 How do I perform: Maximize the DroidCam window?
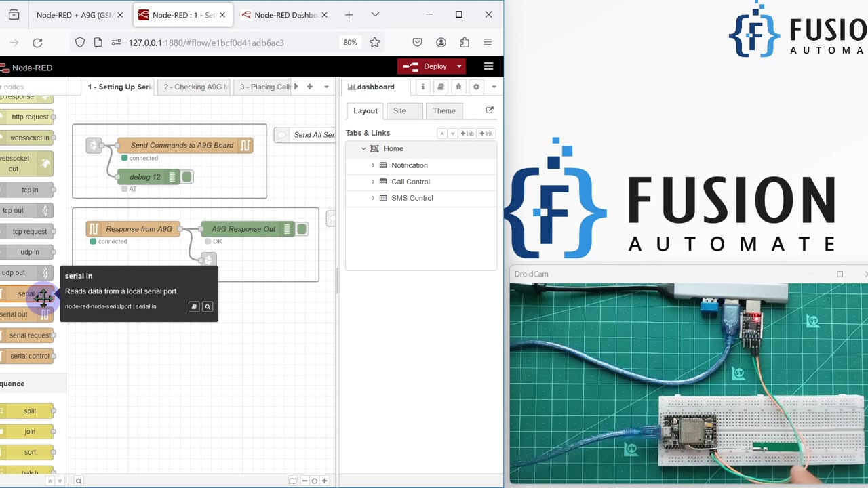(x=840, y=274)
